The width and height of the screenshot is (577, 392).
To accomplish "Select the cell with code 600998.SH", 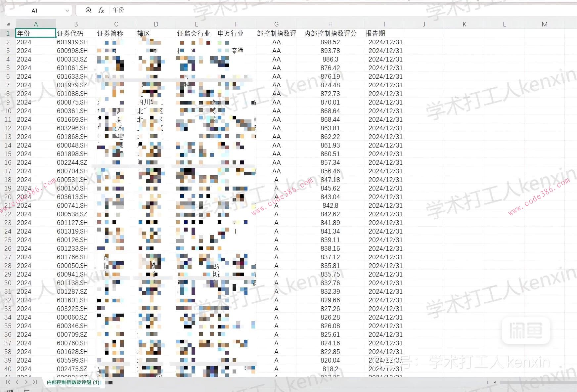I will [76, 51].
